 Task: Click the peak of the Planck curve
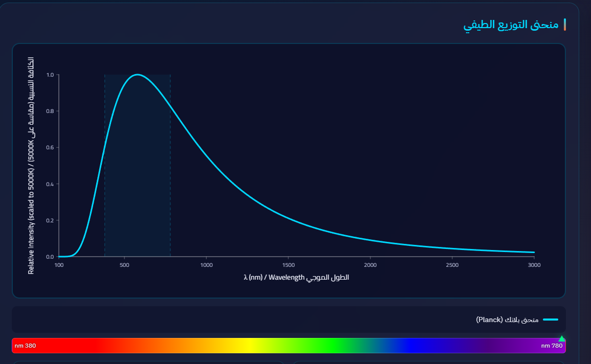tap(136, 74)
